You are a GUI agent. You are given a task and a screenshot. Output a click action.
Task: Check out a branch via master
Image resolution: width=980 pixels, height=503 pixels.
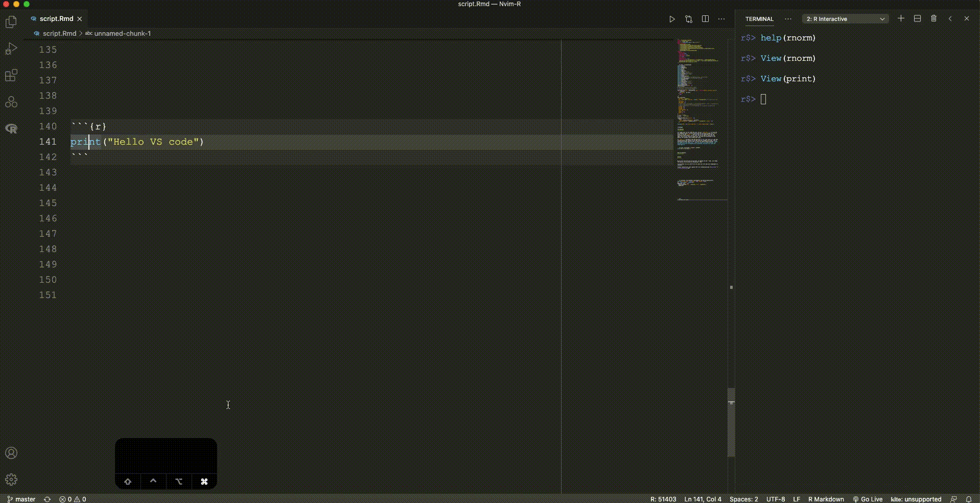tap(21, 499)
